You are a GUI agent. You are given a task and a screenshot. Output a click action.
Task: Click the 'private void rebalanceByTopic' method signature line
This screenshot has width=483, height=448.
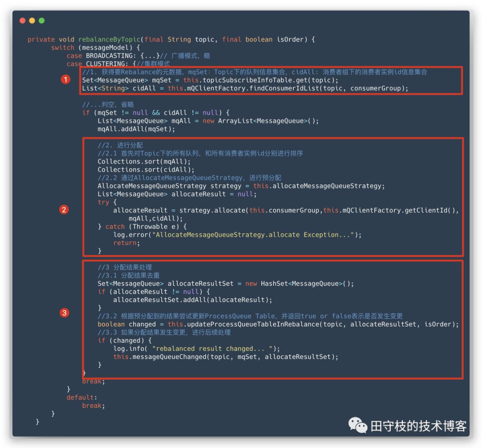[171, 39]
